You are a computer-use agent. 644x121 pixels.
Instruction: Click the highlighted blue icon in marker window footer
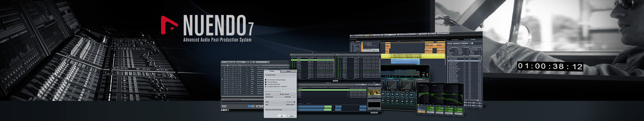pyautogui.click(x=249, y=107)
